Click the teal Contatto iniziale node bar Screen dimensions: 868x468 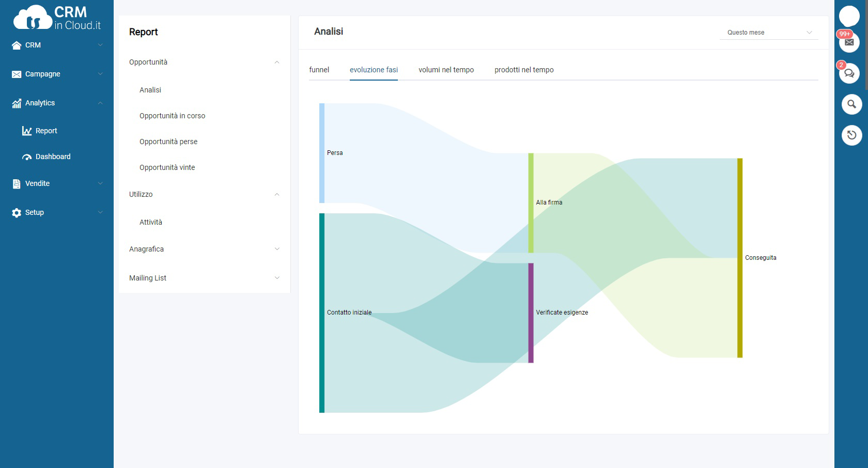pyautogui.click(x=322, y=313)
